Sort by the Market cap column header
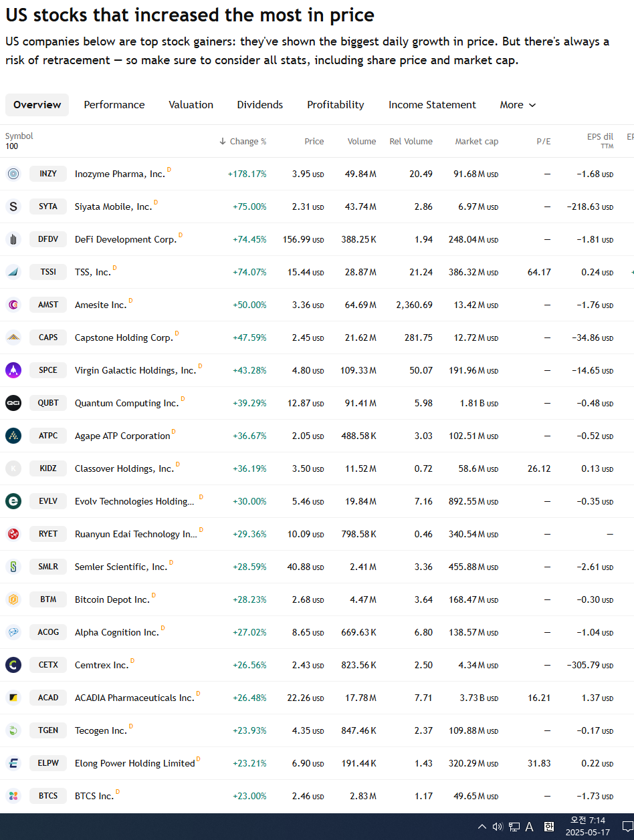Screen dimensions: 634x840 tap(476, 142)
